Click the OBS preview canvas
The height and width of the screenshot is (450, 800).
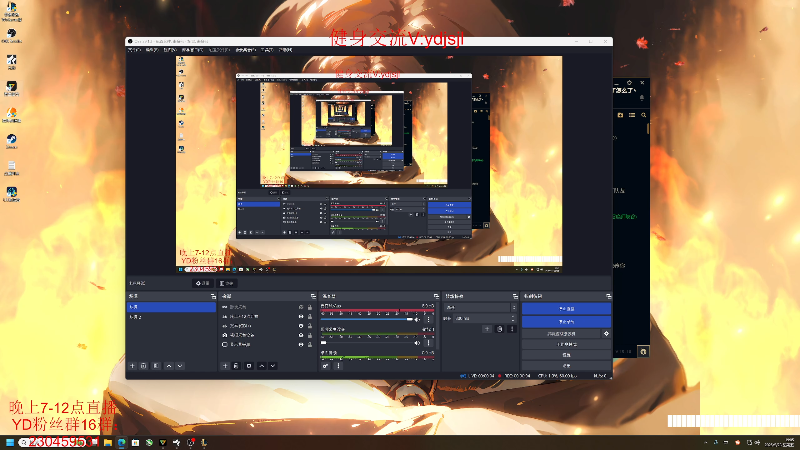click(369, 164)
